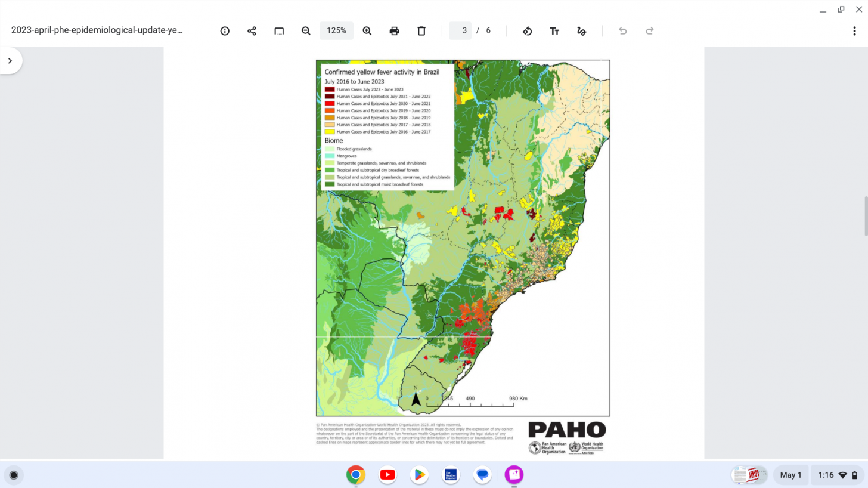Viewport: 868px width, 488px height.
Task: Select the freehand draw tool icon
Action: [x=581, y=31]
